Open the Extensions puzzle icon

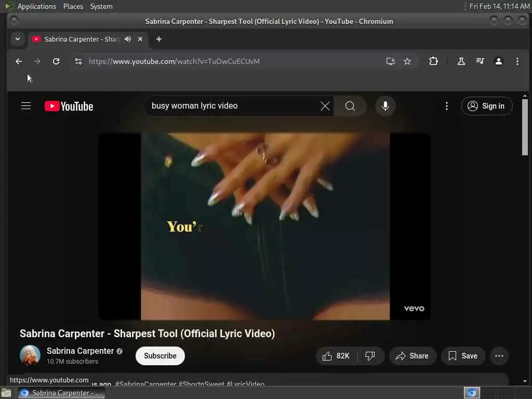click(x=433, y=61)
